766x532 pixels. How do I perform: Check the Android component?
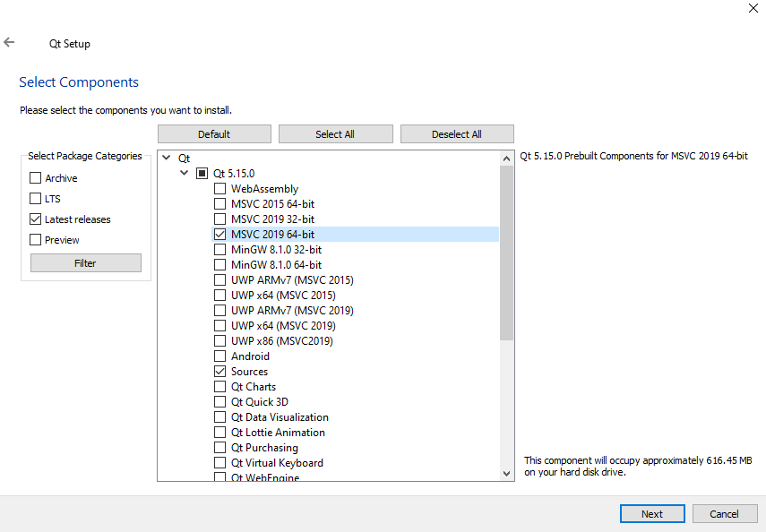[219, 356]
